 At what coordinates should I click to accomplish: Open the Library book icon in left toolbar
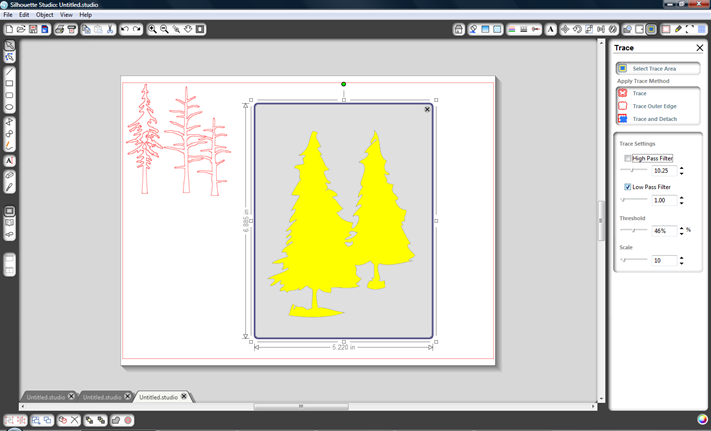[10, 223]
